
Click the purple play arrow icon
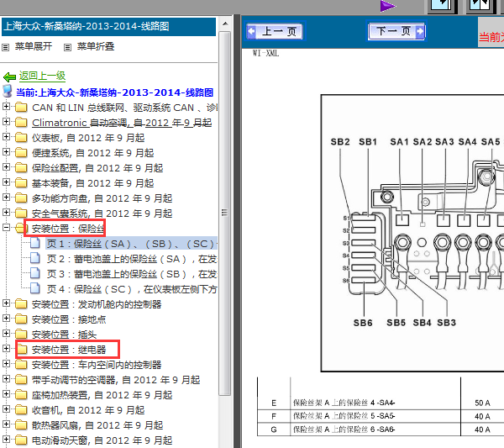click(387, 6)
